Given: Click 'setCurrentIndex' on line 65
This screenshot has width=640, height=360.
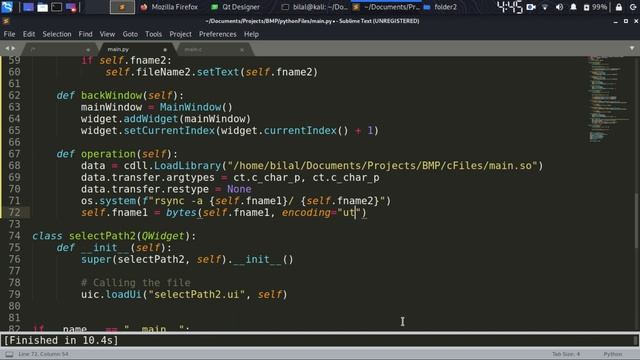Looking at the screenshot, I should click(169, 131).
